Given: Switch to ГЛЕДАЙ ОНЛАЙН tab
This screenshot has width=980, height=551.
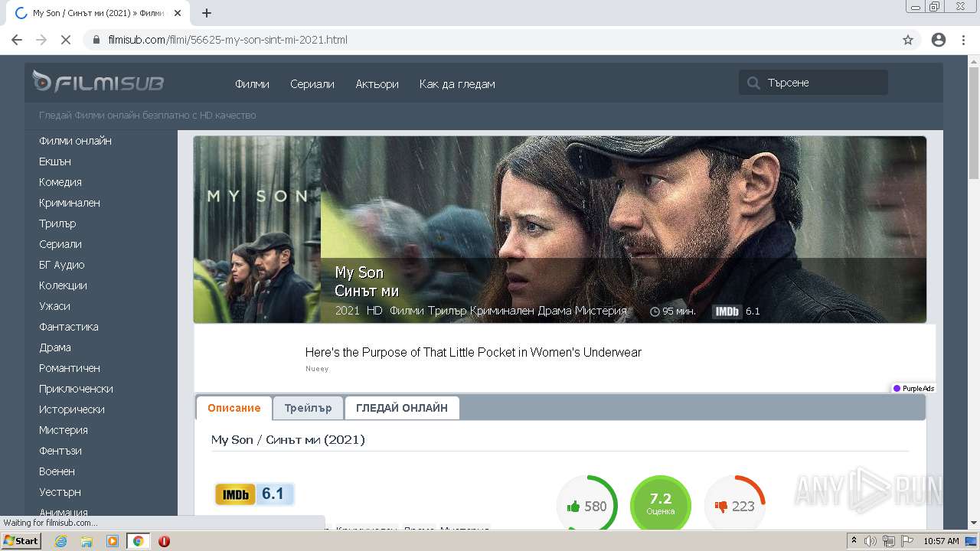Looking at the screenshot, I should (x=402, y=408).
